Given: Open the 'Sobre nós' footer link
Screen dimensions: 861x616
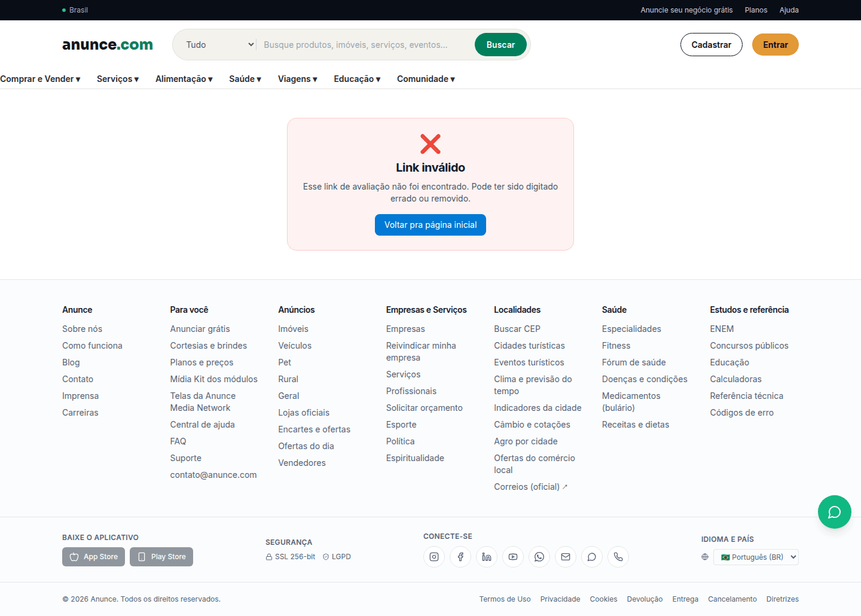Looking at the screenshot, I should [83, 329].
